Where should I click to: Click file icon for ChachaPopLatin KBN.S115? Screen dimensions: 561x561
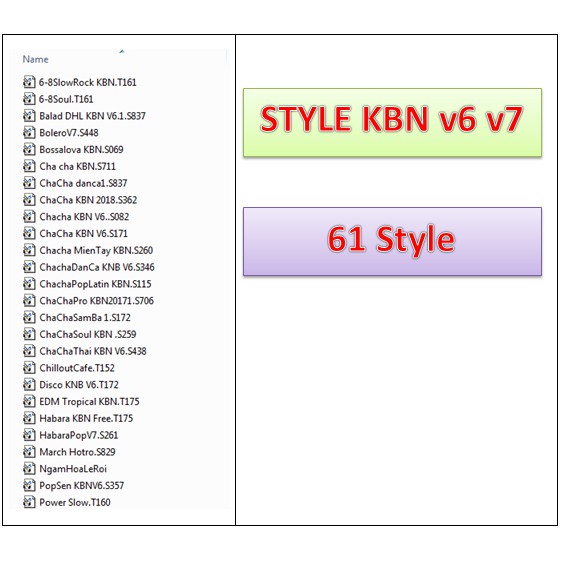click(x=29, y=284)
